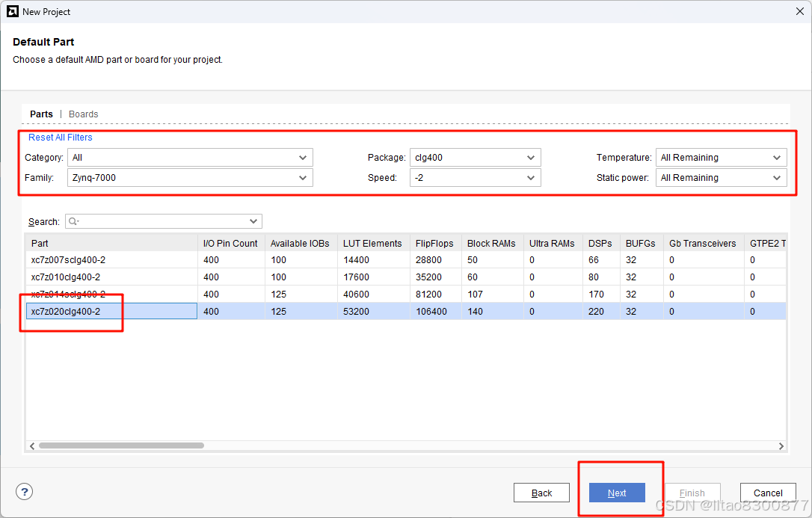Close the New Project dialog
Screen dimensions: 812x518
(799, 11)
